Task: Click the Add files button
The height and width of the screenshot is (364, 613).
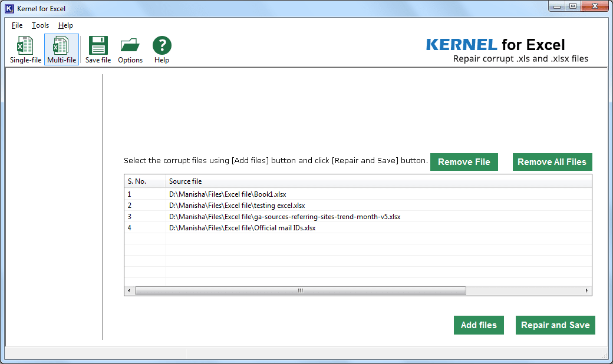Action: 479,325
